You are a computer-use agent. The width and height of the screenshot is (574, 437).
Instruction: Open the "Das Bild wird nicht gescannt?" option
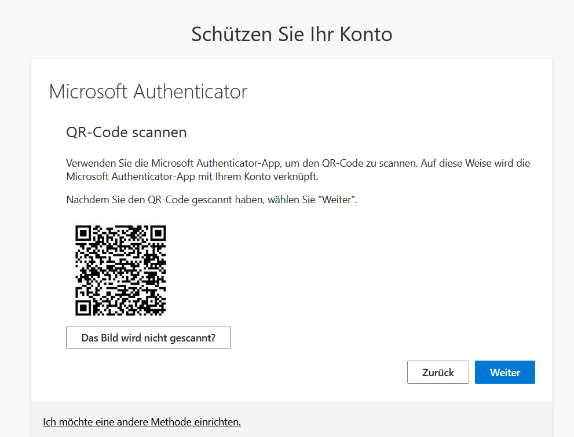148,337
